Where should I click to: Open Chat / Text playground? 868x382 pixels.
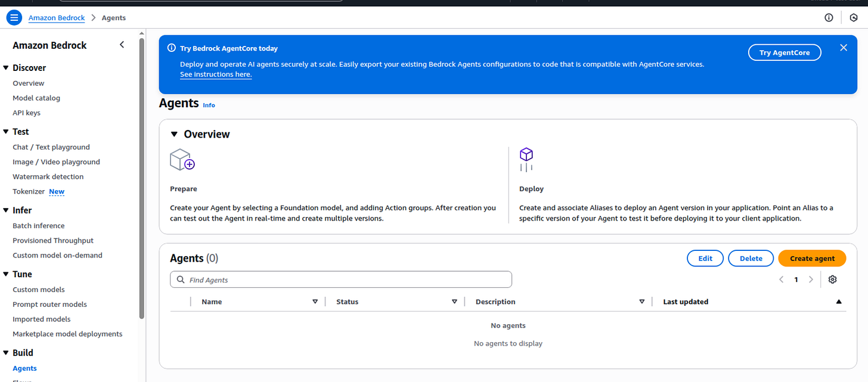point(51,147)
